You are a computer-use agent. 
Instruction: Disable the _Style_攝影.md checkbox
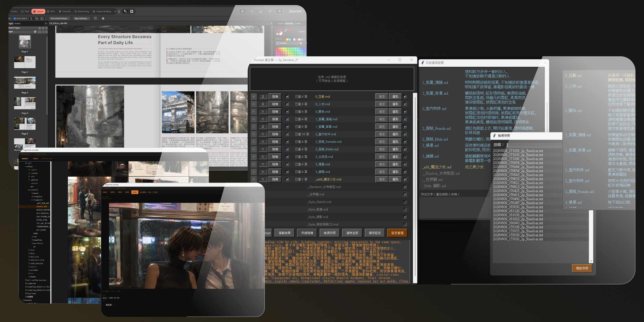click(405, 217)
